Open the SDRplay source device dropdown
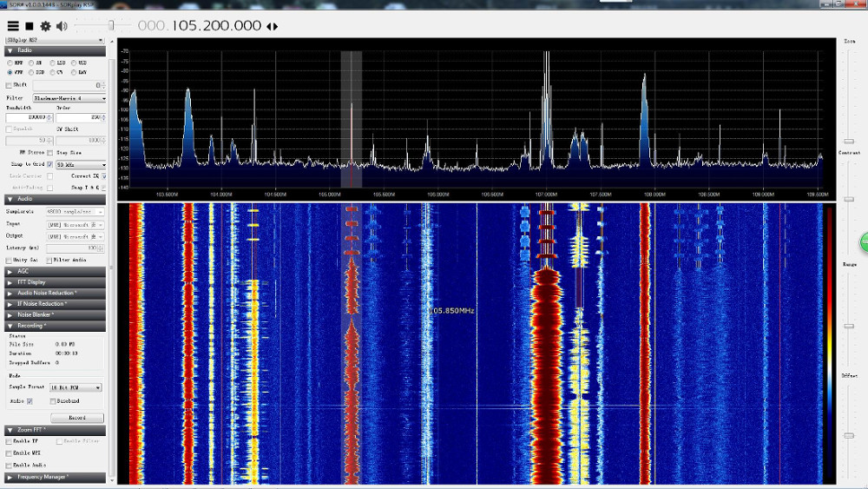The image size is (868, 489). tap(55, 40)
